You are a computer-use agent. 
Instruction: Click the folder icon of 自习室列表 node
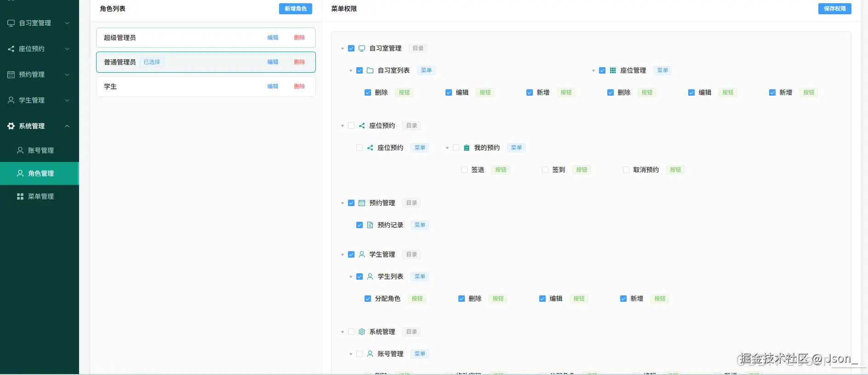click(x=370, y=70)
